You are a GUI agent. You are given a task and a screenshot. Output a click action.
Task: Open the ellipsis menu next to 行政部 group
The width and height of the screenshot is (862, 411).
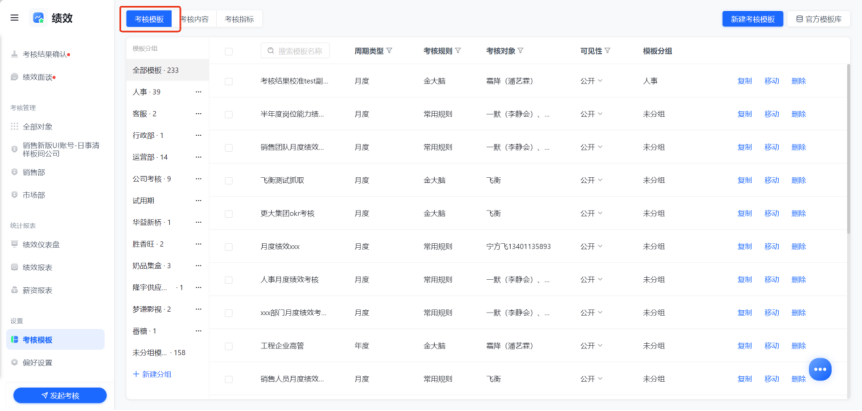(x=198, y=135)
